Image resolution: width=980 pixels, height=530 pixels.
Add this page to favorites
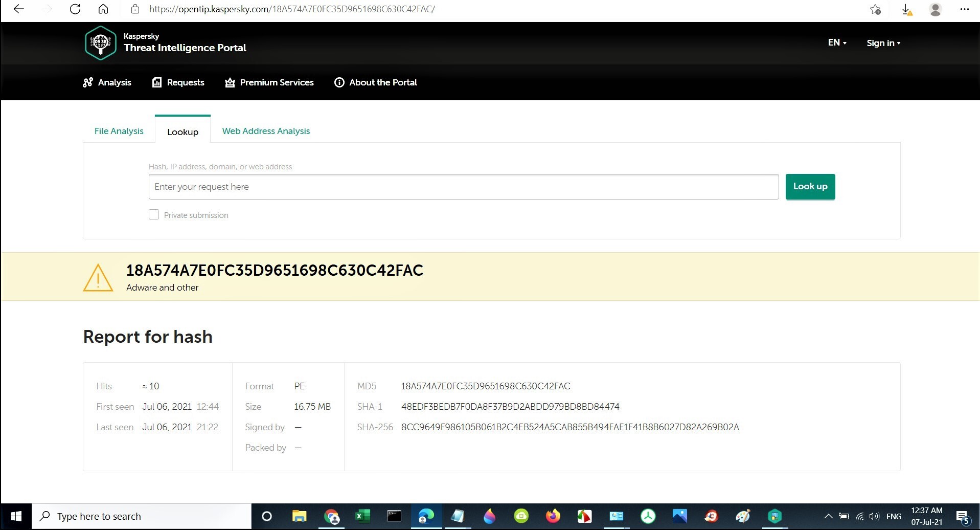[x=876, y=9]
